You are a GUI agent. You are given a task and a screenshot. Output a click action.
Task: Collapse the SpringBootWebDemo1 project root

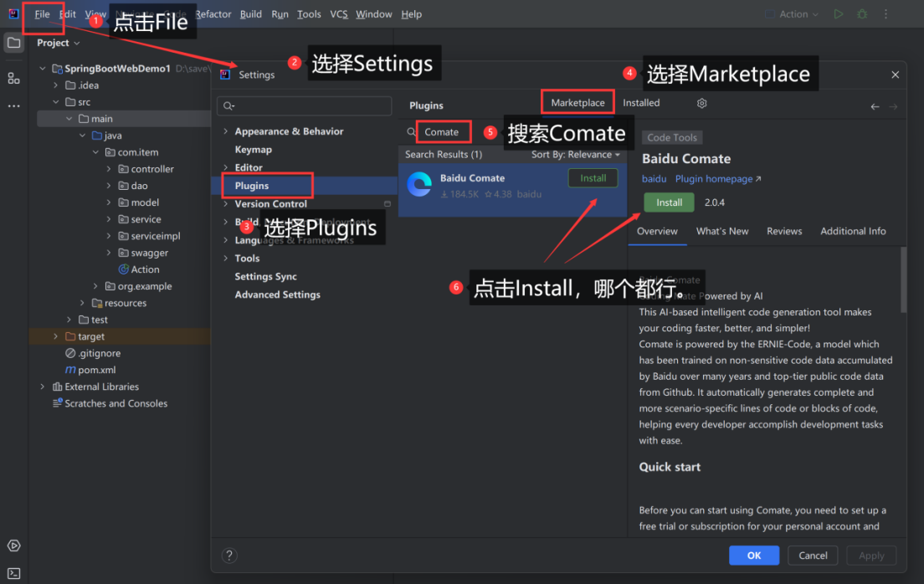tap(43, 69)
